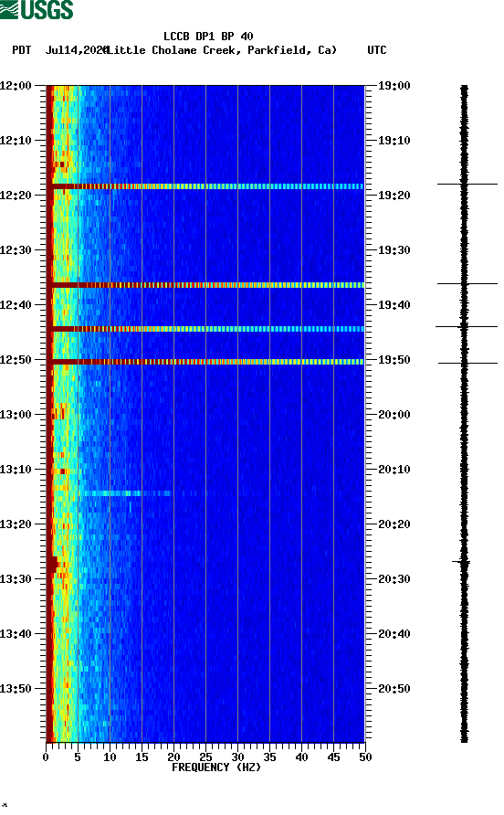504x815 pixels.
Task: Click the '20:40' UTC time label
Action: pyautogui.click(x=394, y=633)
